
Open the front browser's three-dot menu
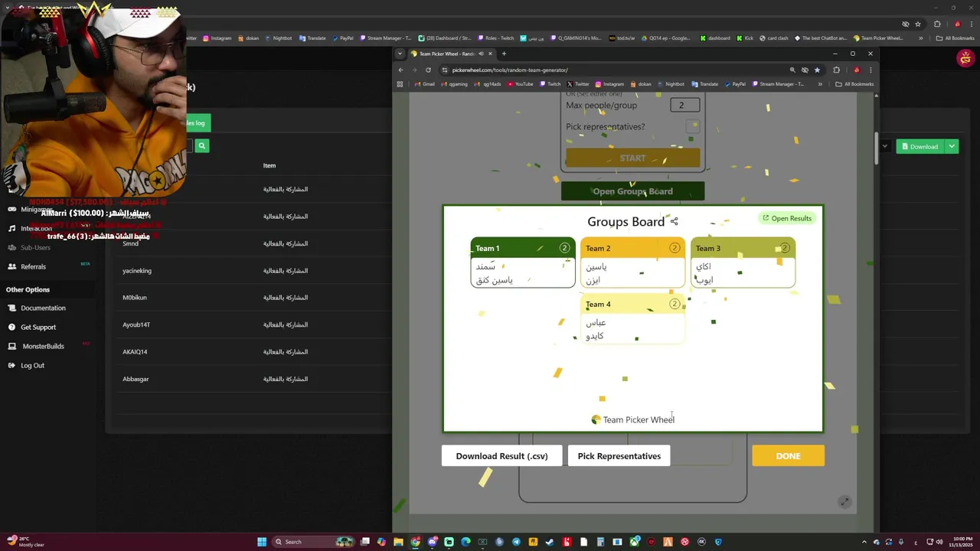point(871,70)
